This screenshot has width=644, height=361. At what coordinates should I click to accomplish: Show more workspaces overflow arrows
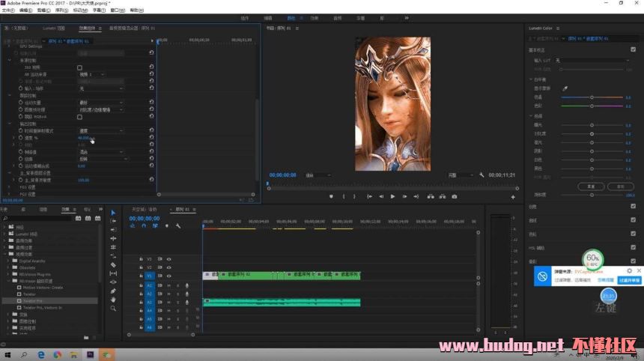pyautogui.click(x=407, y=18)
